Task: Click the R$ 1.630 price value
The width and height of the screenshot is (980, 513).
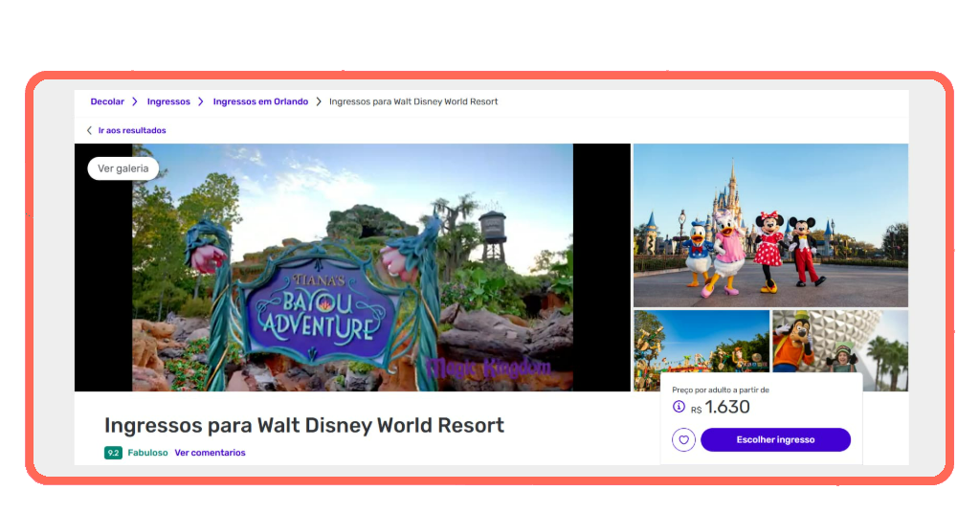Action: pyautogui.click(x=720, y=408)
